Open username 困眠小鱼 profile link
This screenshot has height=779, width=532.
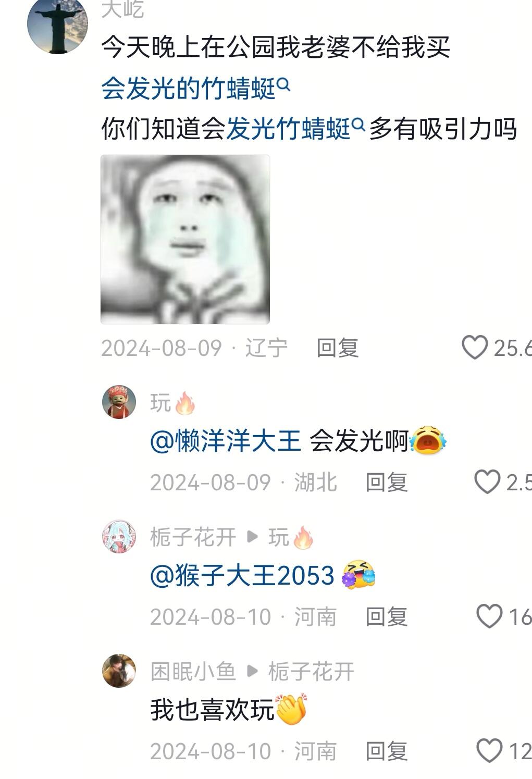[193, 672]
